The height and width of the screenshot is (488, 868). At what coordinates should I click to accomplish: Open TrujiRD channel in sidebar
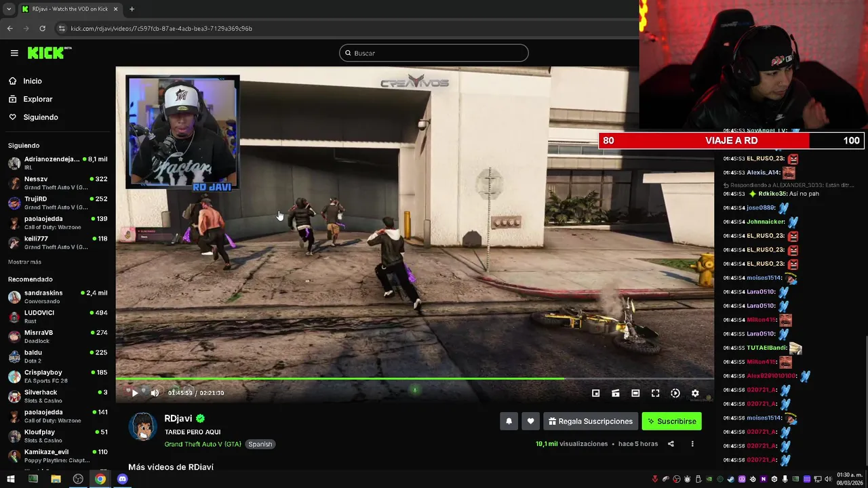58,203
